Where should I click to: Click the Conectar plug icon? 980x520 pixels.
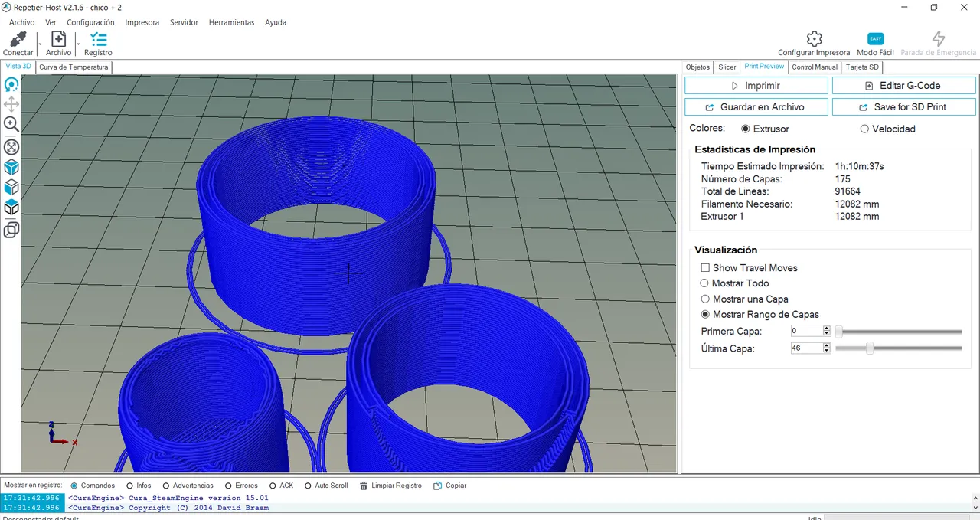coord(18,39)
